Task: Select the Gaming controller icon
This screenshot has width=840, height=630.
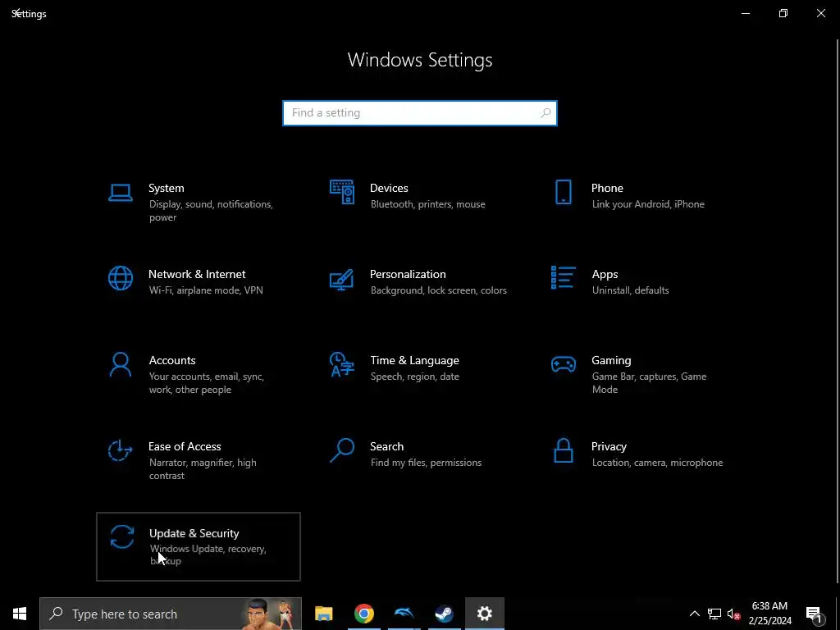Action: [563, 364]
